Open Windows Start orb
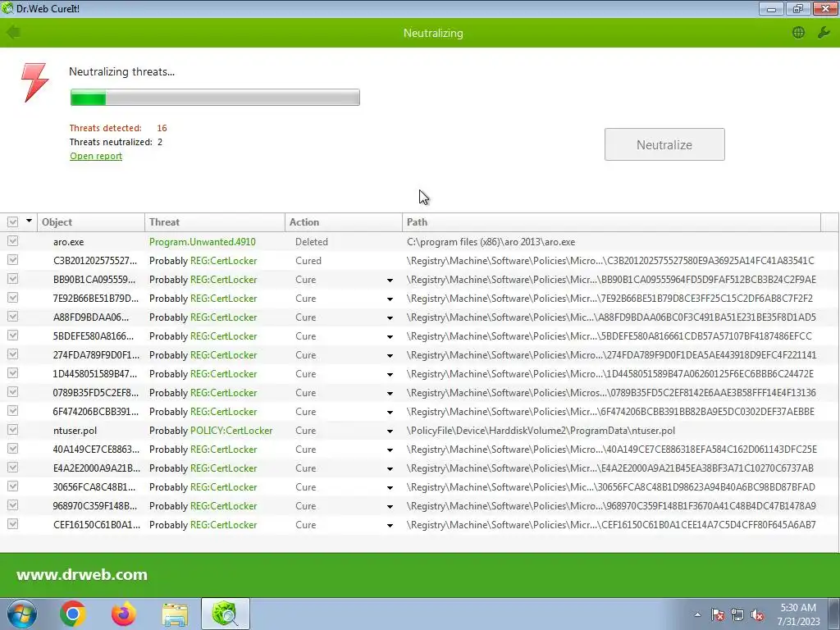The image size is (840, 630). click(21, 614)
